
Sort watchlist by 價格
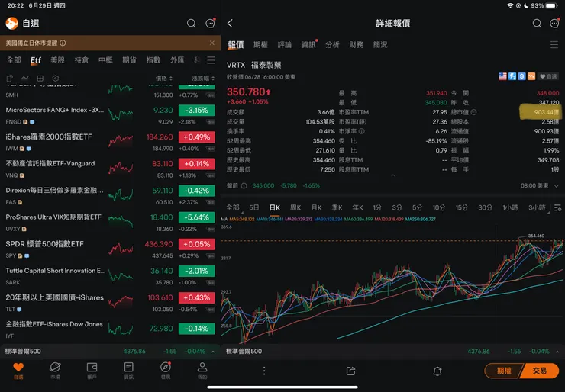pyautogui.click(x=164, y=79)
